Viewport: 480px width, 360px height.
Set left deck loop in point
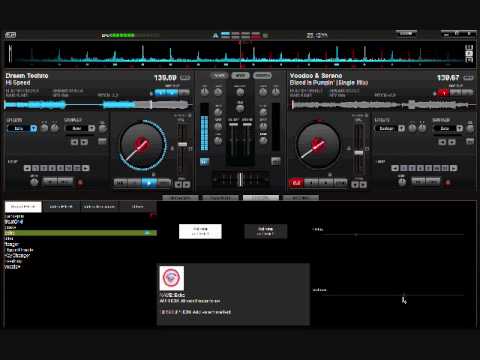tap(50, 181)
